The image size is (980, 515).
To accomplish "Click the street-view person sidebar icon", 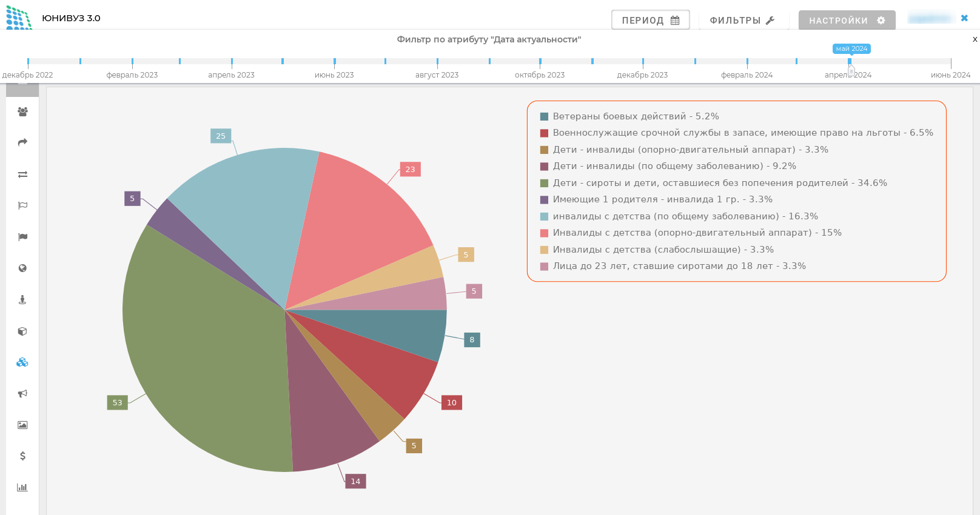I will (x=22, y=299).
